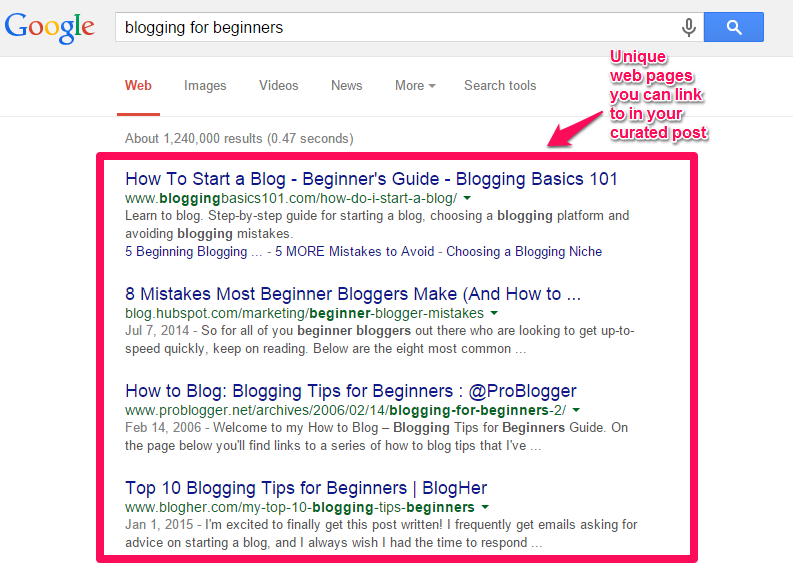Click the www.bloggingbasics101.com URL text
This screenshot has height=563, width=793.
click(x=291, y=198)
